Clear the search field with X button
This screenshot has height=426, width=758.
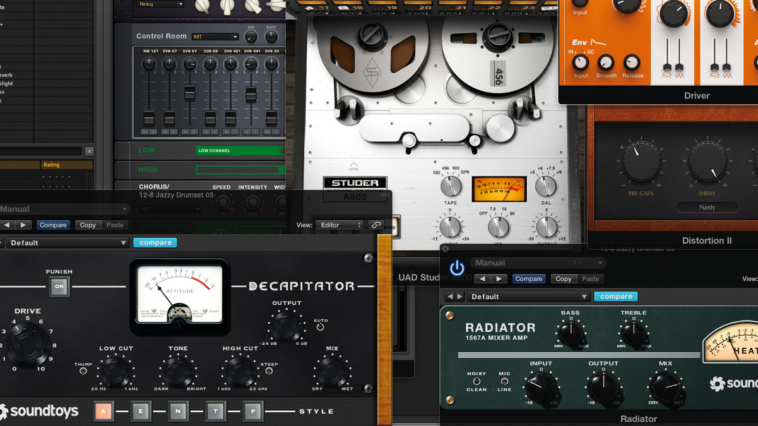click(x=89, y=151)
